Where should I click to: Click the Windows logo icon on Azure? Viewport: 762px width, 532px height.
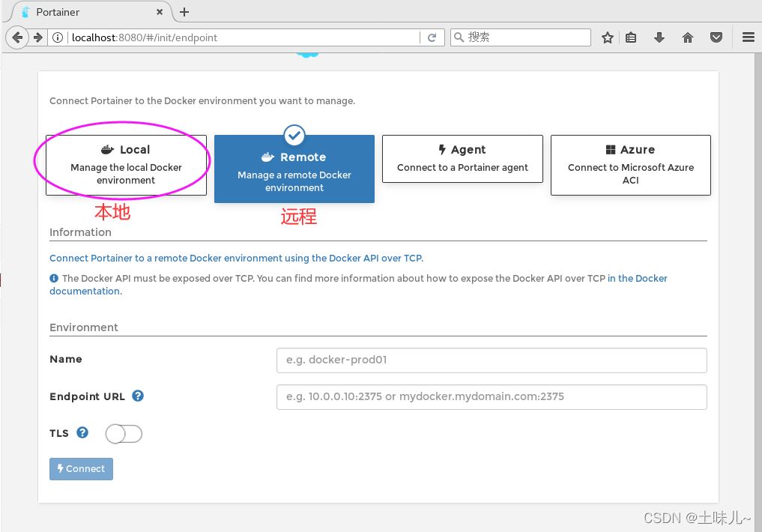611,150
